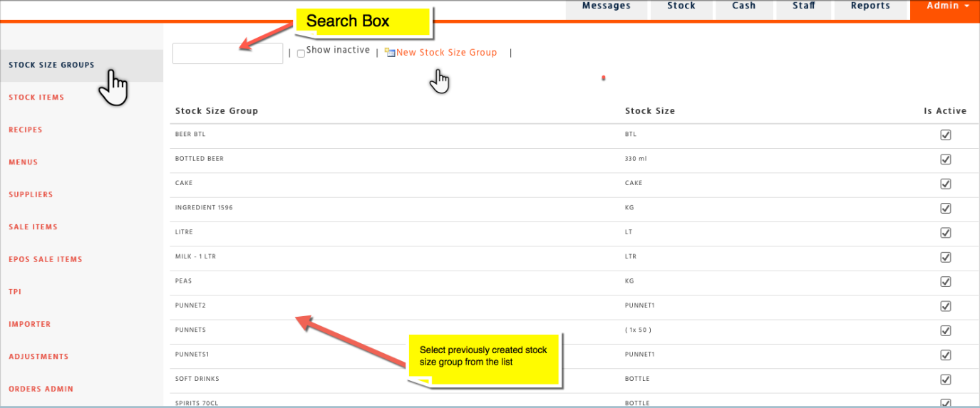Go to TPI in sidebar

[15, 292]
